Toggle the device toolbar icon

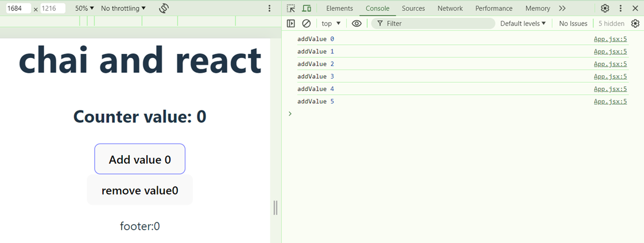307,8
